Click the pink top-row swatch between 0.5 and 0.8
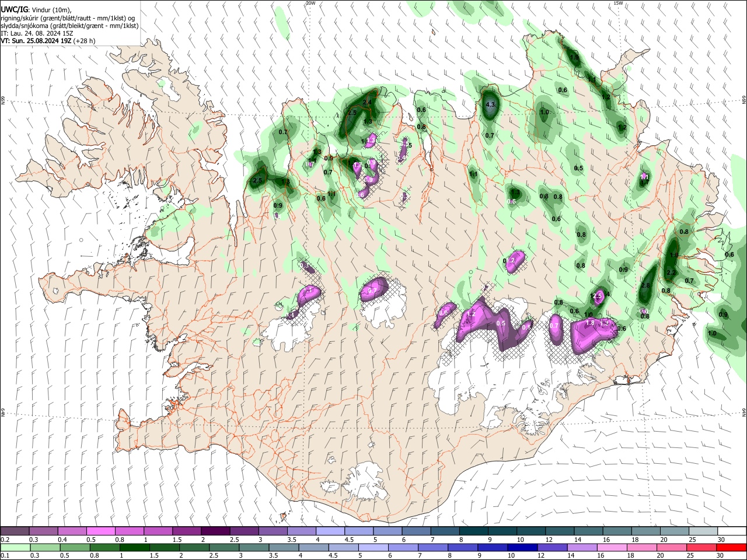Image resolution: width=747 pixels, height=560 pixels. pyautogui.click(x=100, y=531)
